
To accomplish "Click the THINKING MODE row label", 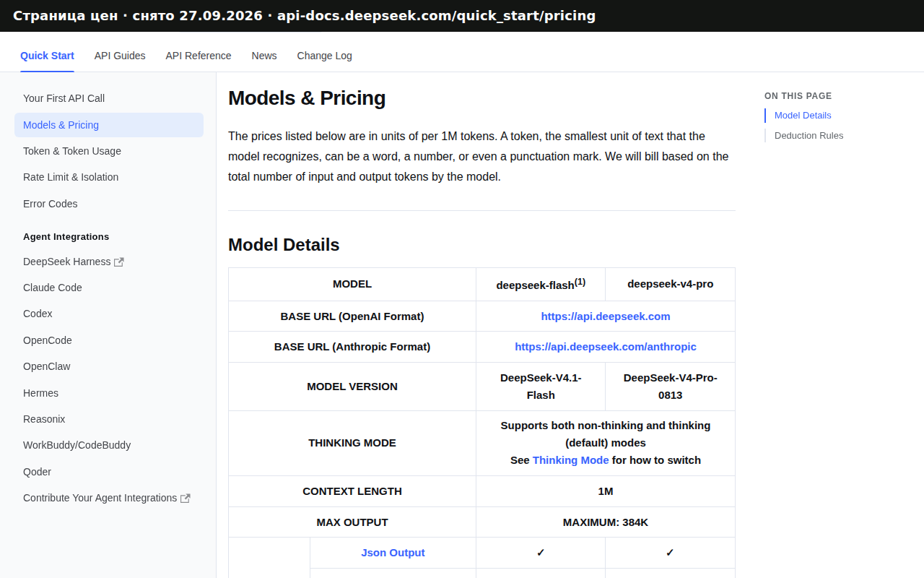I will (x=352, y=443).
